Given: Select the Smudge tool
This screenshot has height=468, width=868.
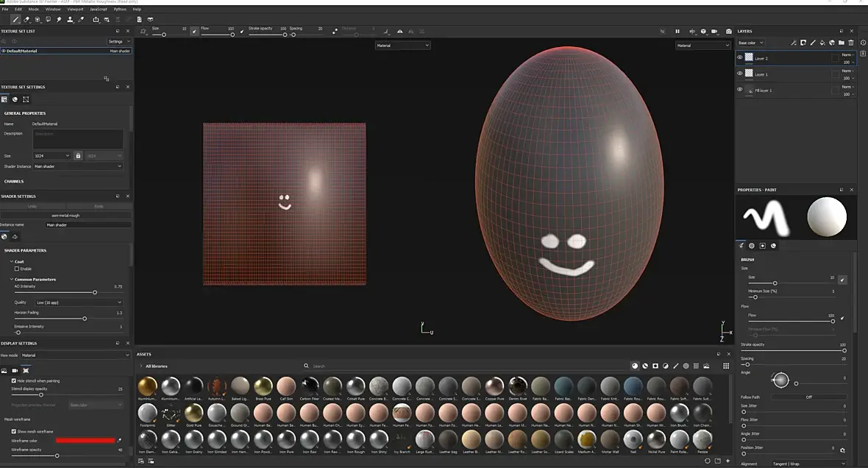Looking at the screenshot, I should 60,19.
